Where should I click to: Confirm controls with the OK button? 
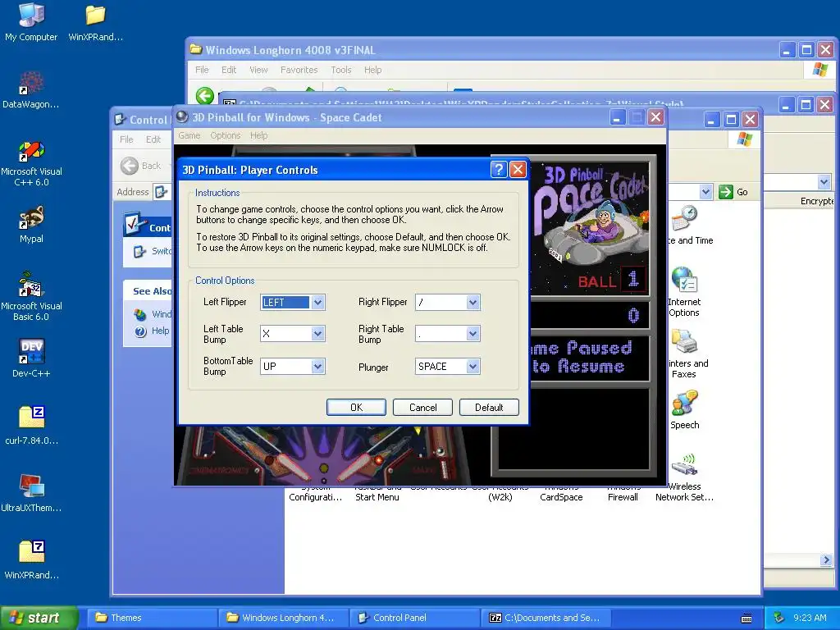356,407
